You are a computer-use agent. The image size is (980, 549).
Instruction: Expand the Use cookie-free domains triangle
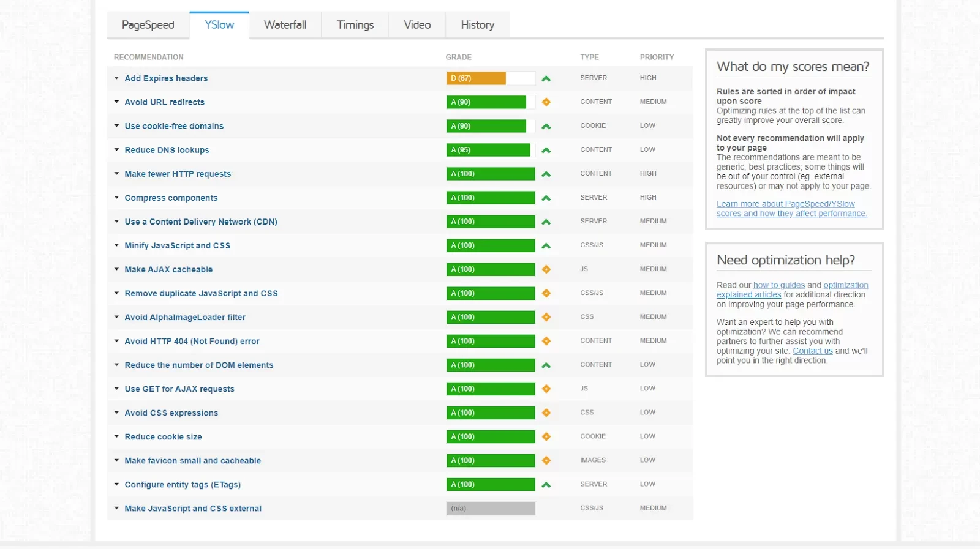116,125
